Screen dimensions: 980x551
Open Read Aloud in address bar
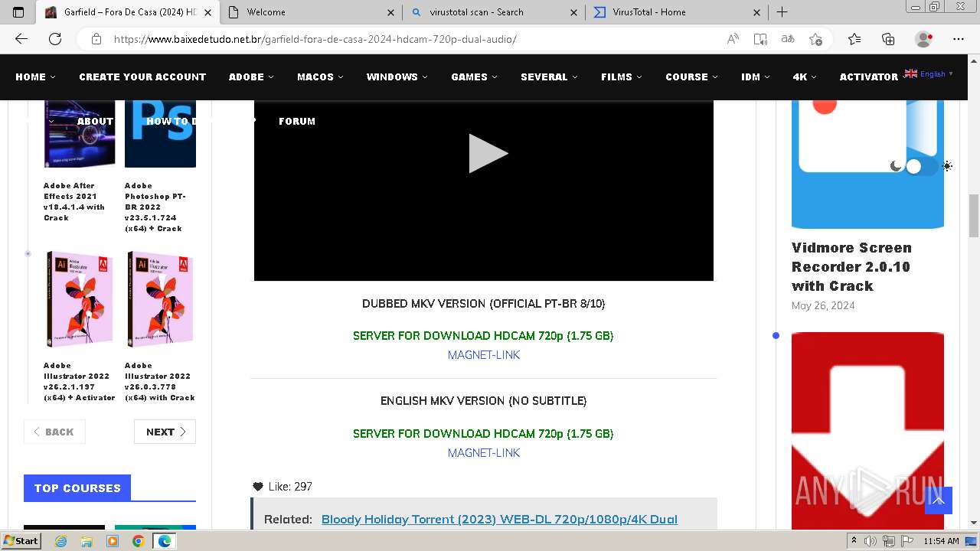(733, 39)
